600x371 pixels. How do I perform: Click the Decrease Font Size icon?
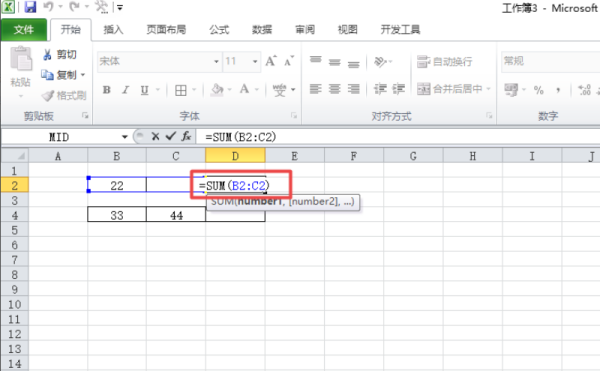289,61
